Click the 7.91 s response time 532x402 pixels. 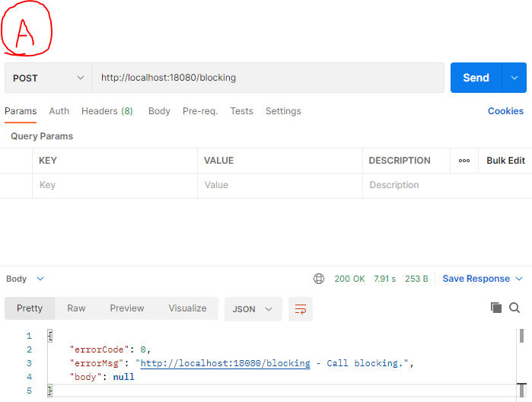pyautogui.click(x=384, y=279)
